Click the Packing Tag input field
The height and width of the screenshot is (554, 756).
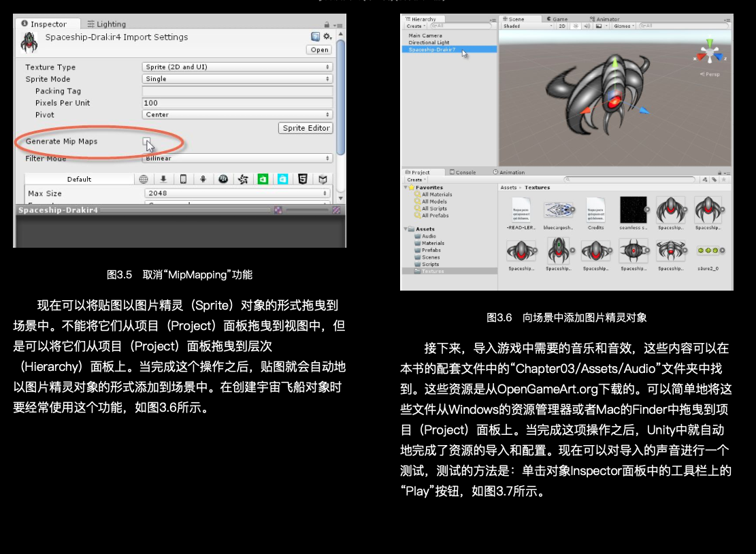(x=237, y=91)
